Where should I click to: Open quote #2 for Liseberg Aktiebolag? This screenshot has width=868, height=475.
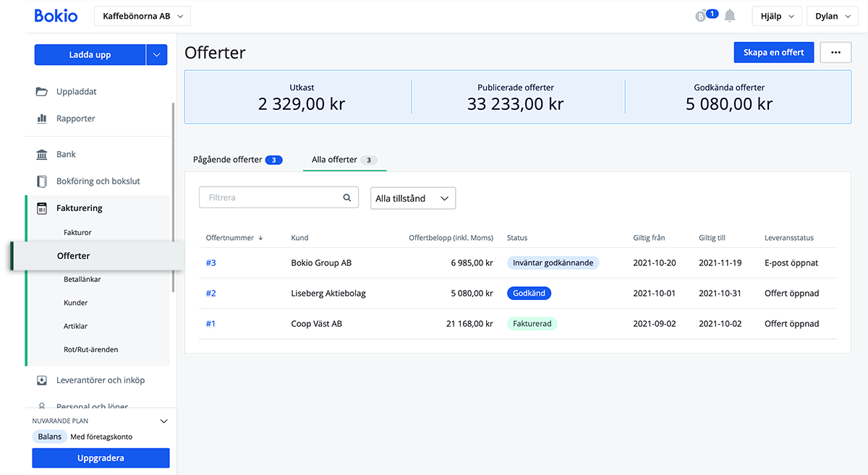210,293
